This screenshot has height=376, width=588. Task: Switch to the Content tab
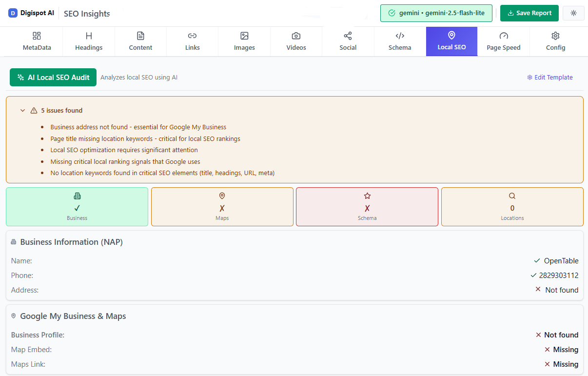140,41
